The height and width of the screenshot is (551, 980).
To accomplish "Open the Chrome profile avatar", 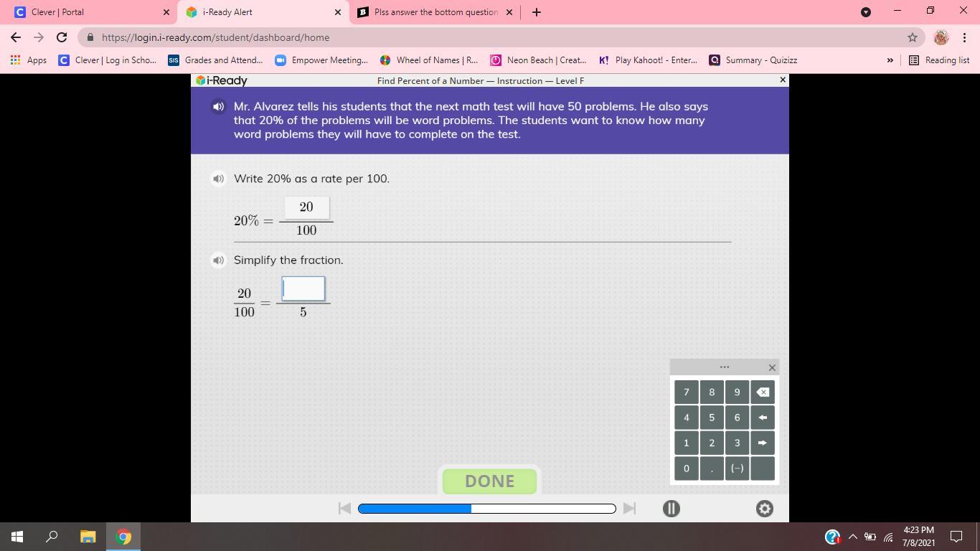I will tap(941, 37).
